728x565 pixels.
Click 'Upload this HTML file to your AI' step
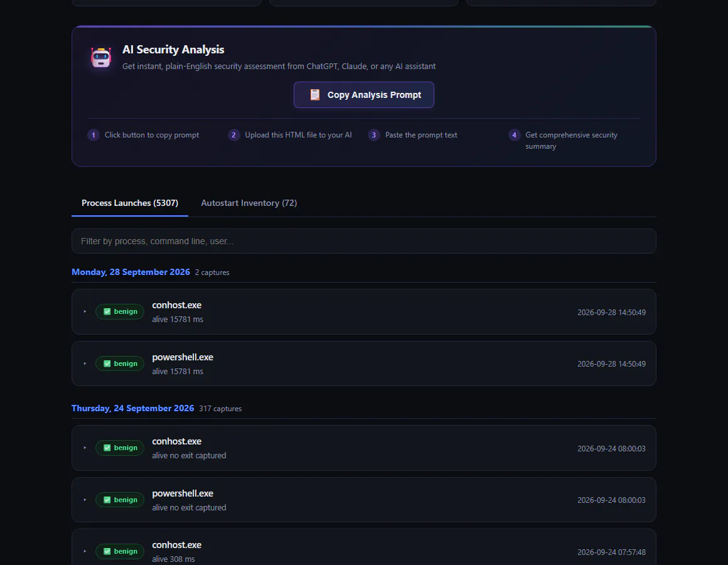click(299, 135)
